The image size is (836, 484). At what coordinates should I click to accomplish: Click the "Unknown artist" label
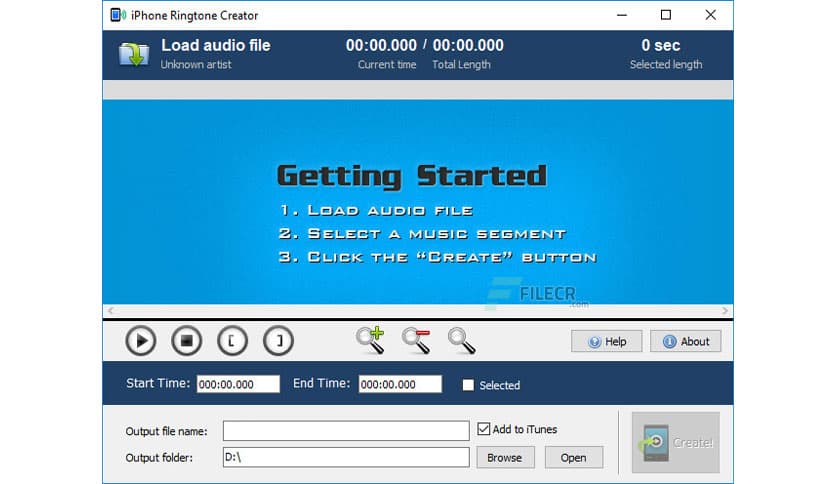pos(196,64)
